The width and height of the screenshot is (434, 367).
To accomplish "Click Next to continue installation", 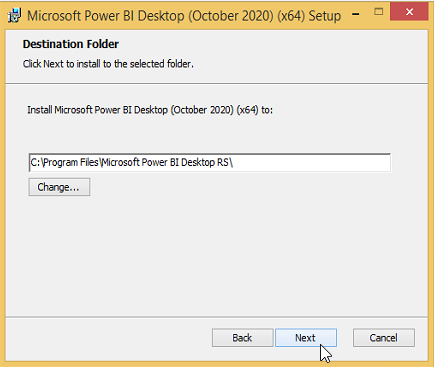I will click(306, 338).
